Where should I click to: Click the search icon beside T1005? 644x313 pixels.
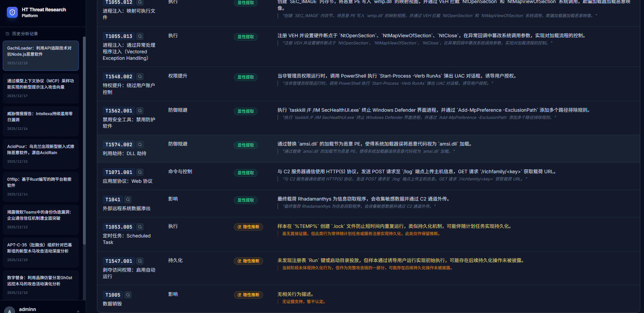(x=128, y=295)
